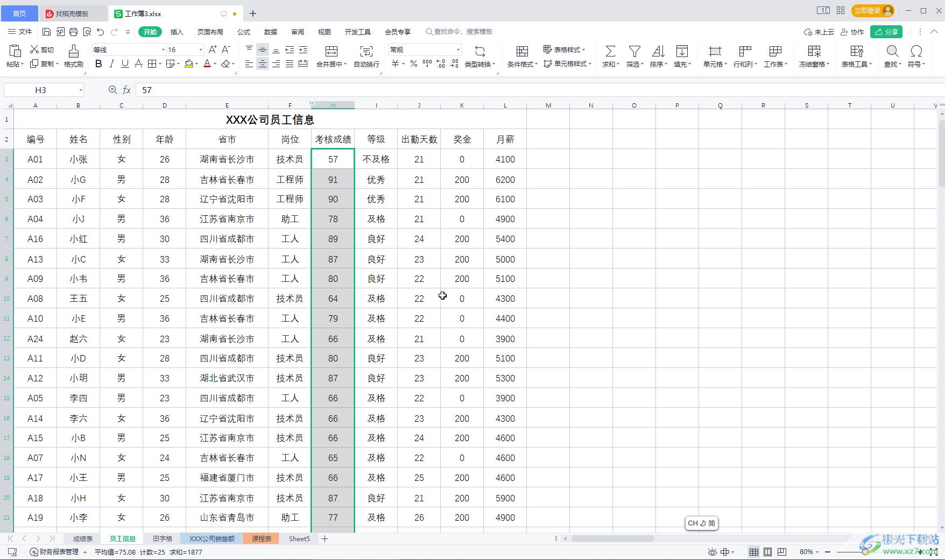Open the Insert (插入) ribbon tab
The height and width of the screenshot is (560, 945).
click(177, 32)
